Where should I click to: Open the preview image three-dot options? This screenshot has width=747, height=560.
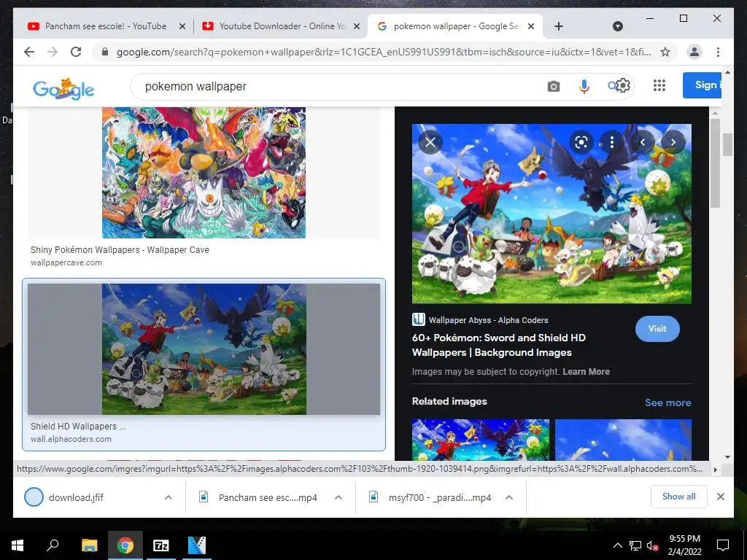pyautogui.click(x=612, y=142)
